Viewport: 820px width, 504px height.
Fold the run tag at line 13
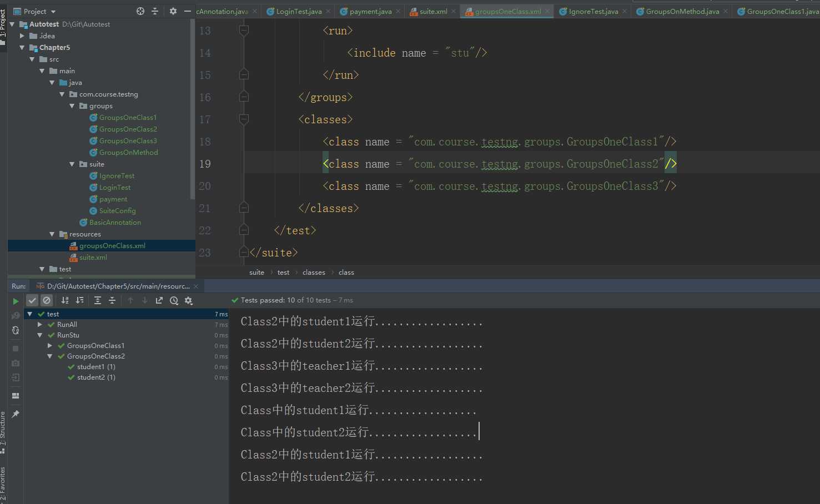tap(243, 31)
